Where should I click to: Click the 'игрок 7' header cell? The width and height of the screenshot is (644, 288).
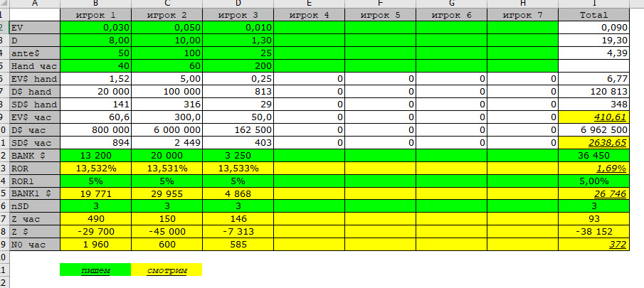(x=522, y=15)
